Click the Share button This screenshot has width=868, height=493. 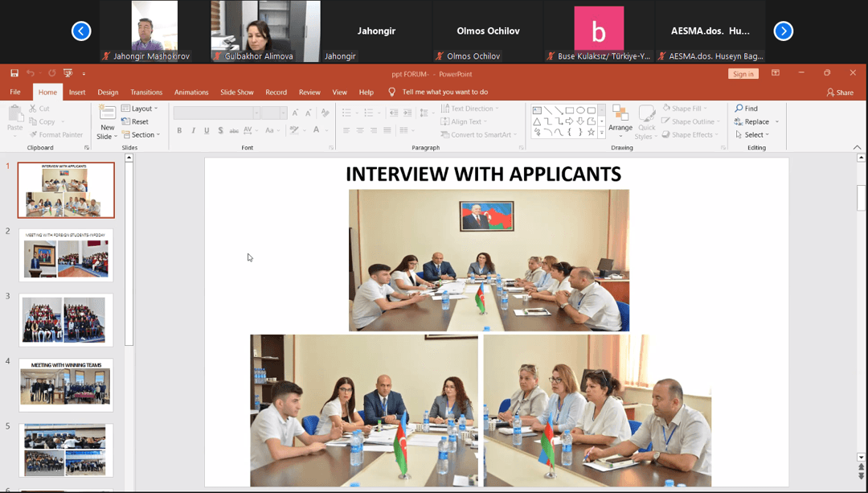tap(840, 92)
